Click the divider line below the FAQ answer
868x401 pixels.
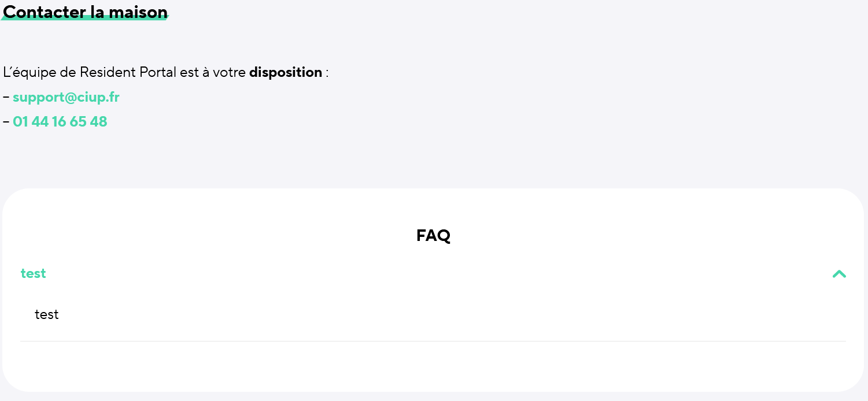433,341
